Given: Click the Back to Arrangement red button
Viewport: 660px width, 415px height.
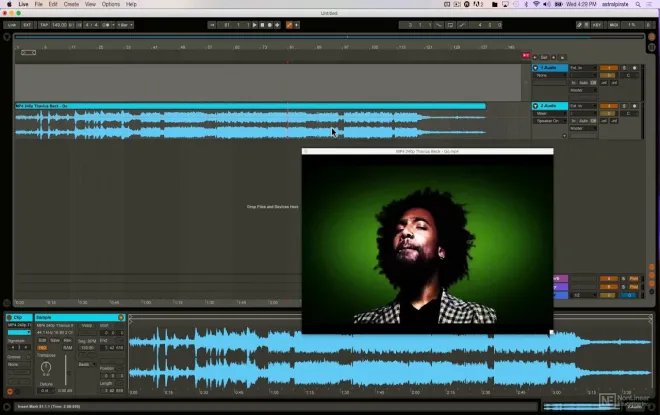Looking at the screenshot, I should pyautogui.click(x=526, y=55).
